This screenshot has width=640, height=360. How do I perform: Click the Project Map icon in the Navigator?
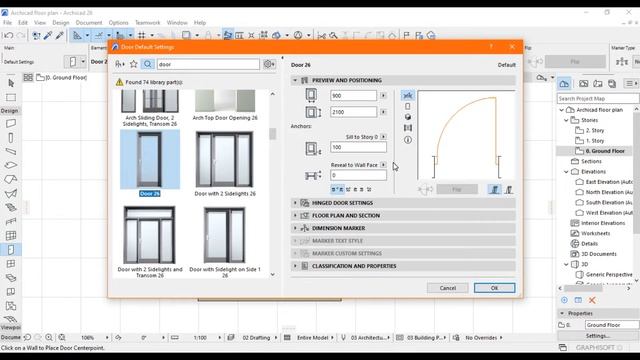564,84
